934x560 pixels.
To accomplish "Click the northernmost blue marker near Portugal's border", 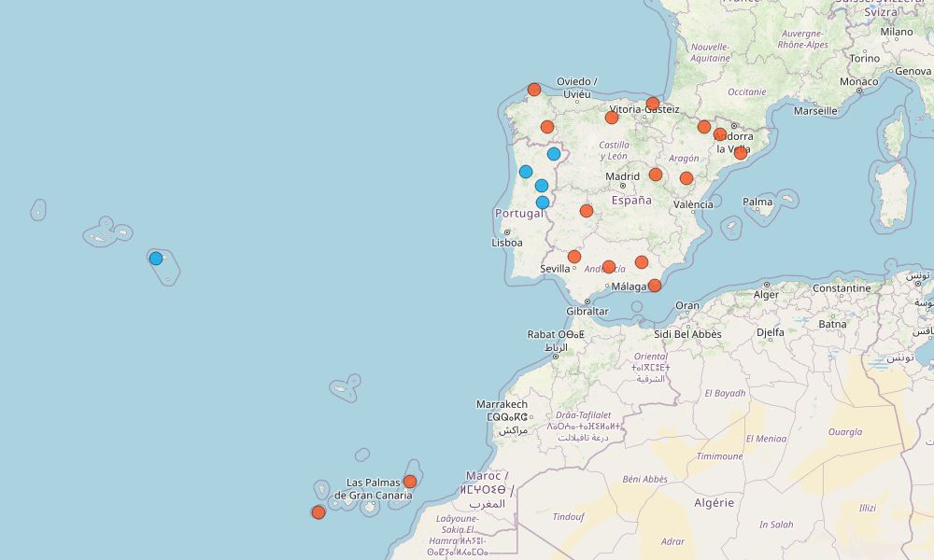I will 554,154.
